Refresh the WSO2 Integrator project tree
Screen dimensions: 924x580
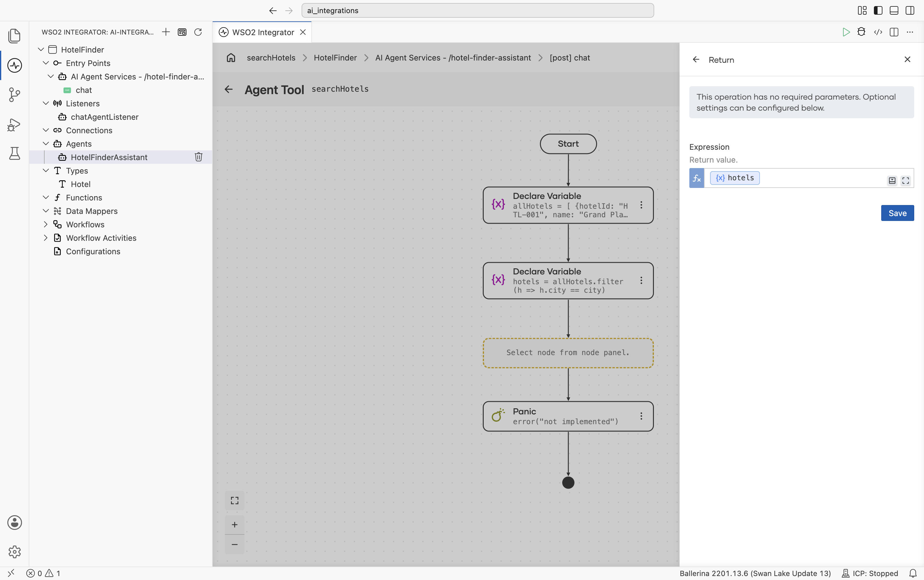pos(198,32)
